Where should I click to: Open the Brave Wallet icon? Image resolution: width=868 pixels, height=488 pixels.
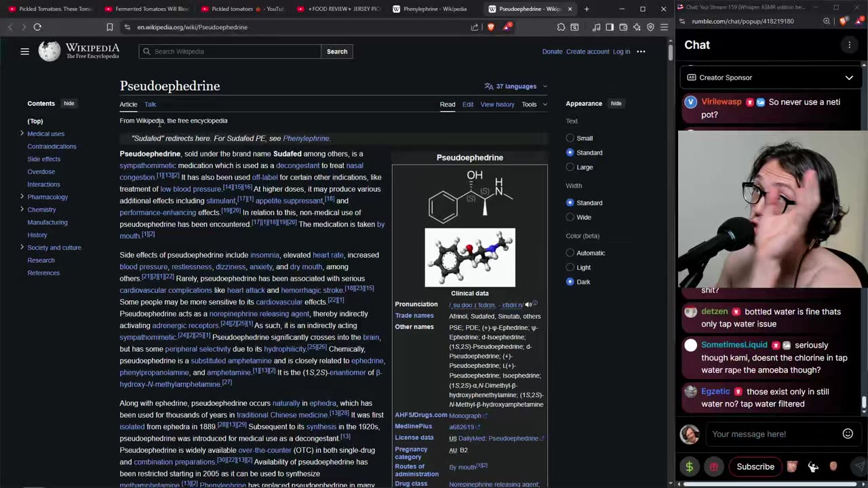click(623, 27)
